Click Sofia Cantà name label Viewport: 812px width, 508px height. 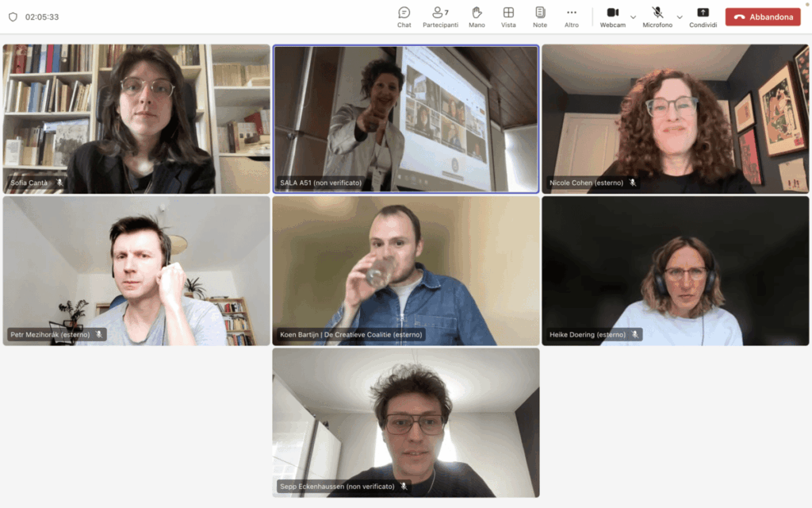[x=29, y=183]
